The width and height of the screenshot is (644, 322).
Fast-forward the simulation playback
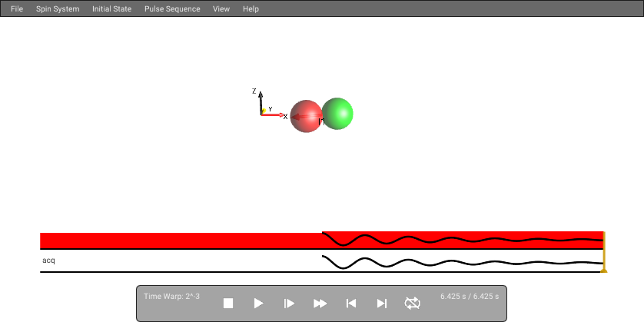320,303
